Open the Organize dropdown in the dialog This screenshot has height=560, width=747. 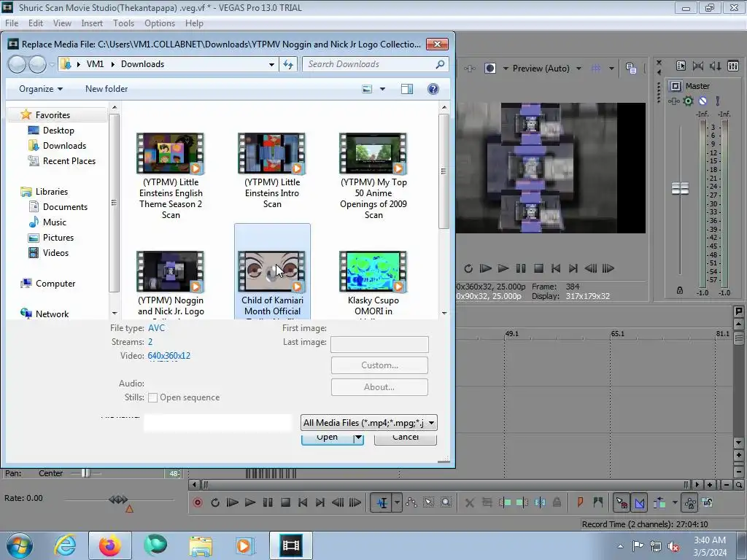click(41, 89)
